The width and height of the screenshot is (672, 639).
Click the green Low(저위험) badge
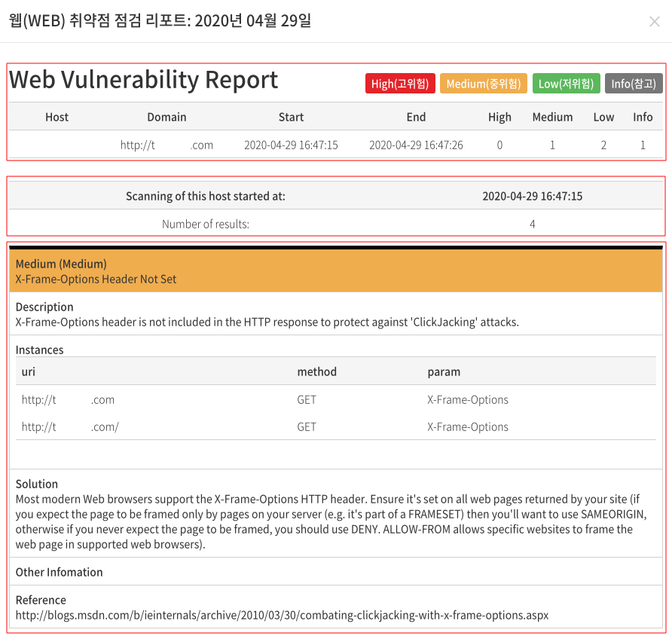[566, 84]
